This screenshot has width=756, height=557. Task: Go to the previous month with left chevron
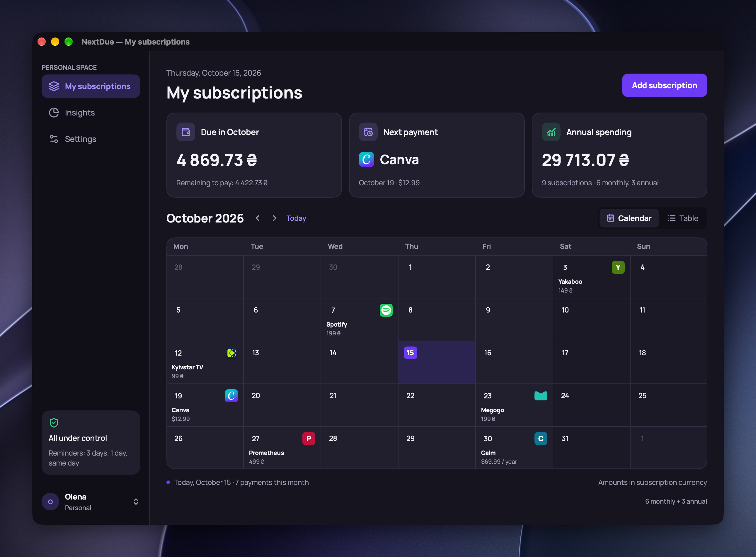tap(258, 218)
